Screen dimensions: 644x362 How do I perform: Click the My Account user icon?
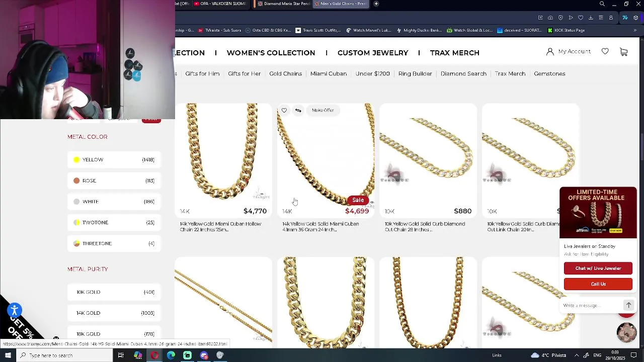(550, 52)
